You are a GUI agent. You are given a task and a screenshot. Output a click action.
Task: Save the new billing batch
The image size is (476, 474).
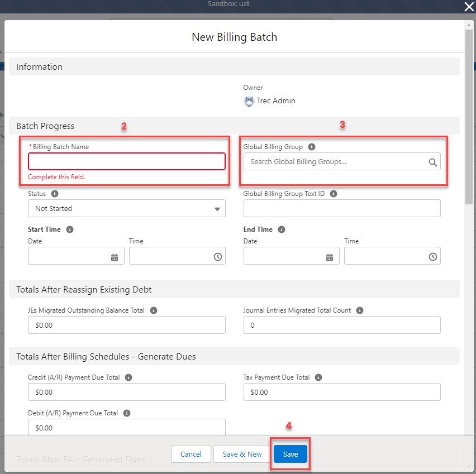[x=290, y=454]
